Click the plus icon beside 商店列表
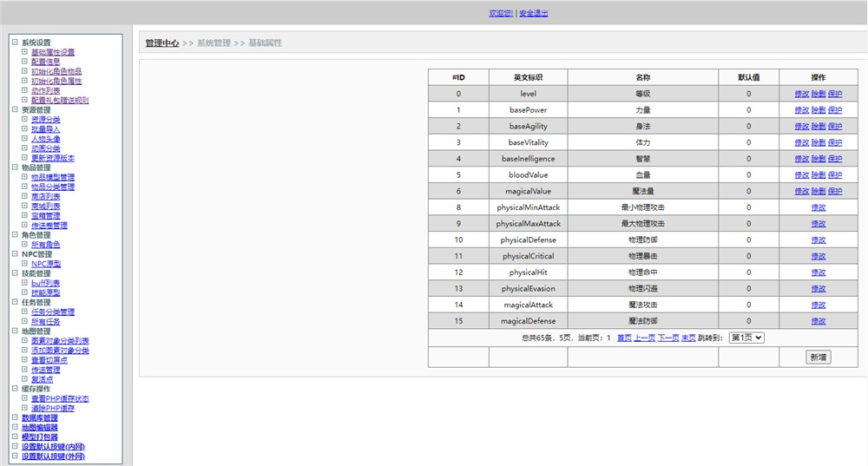Image resolution: width=868 pixels, height=466 pixels. click(24, 197)
